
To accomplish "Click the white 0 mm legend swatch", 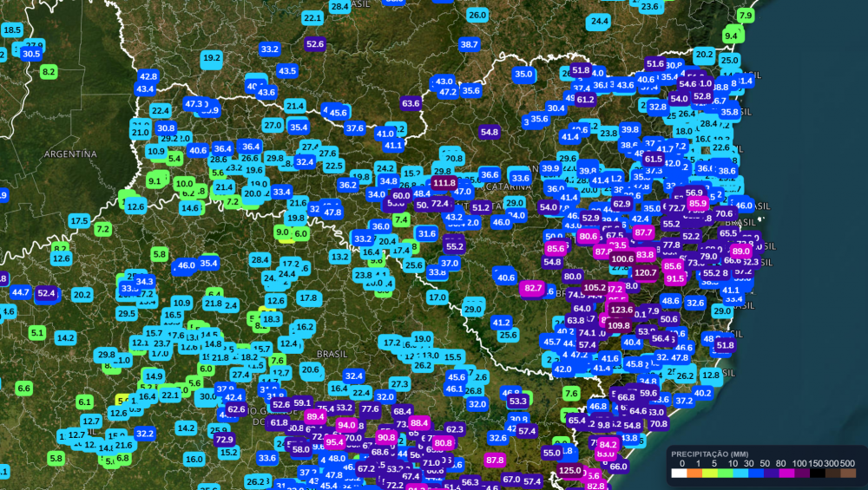I will [680, 473].
